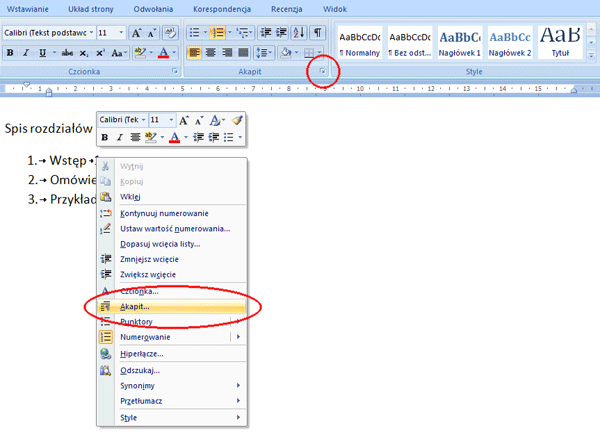Choose Wklej from the context menu
The width and height of the screenshot is (600, 437).
pos(172,197)
